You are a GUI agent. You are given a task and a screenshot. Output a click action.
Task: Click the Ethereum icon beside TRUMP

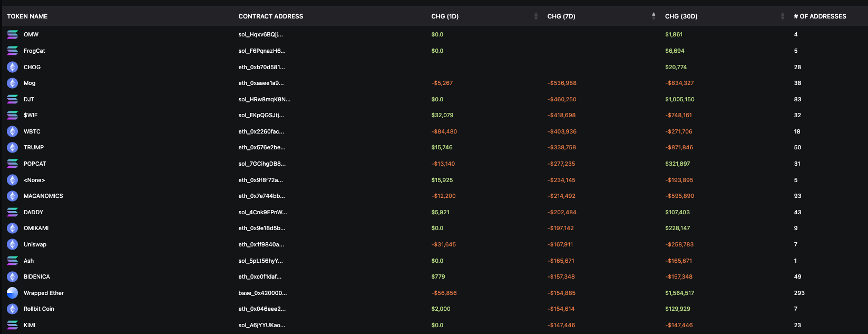coord(12,148)
